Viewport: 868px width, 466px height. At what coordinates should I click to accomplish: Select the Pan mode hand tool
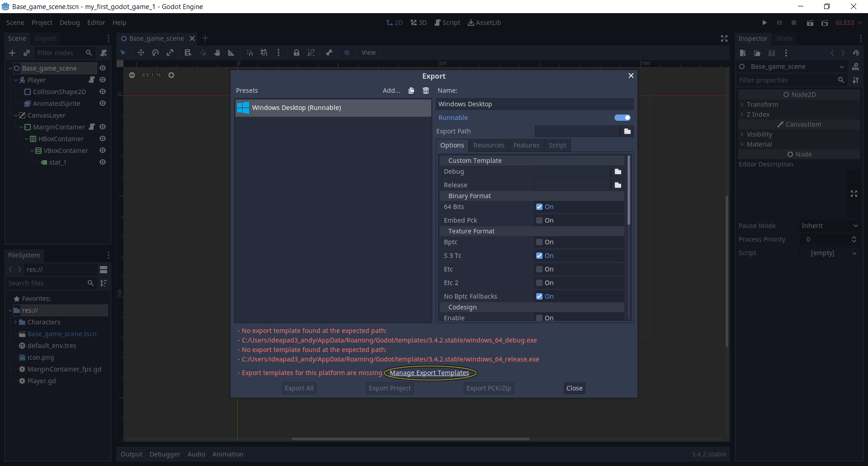[217, 52]
